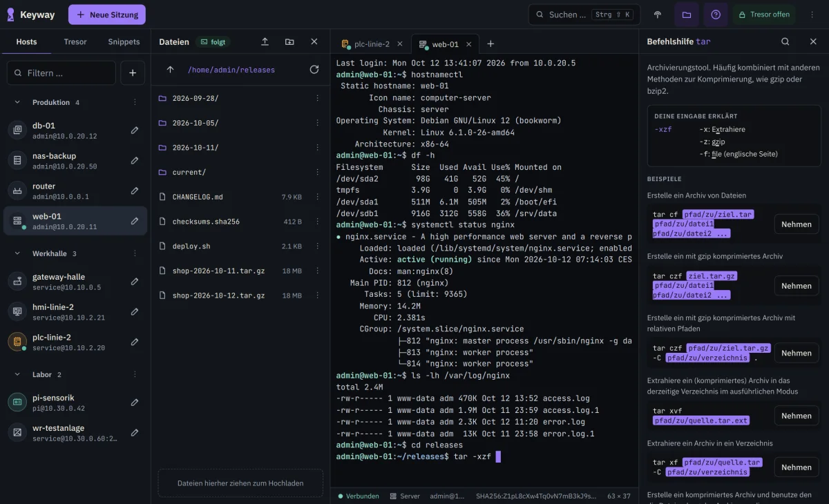Open options for shop-2026-10-12.tar.gz
Screen dimensions: 829x504
coord(317,295)
